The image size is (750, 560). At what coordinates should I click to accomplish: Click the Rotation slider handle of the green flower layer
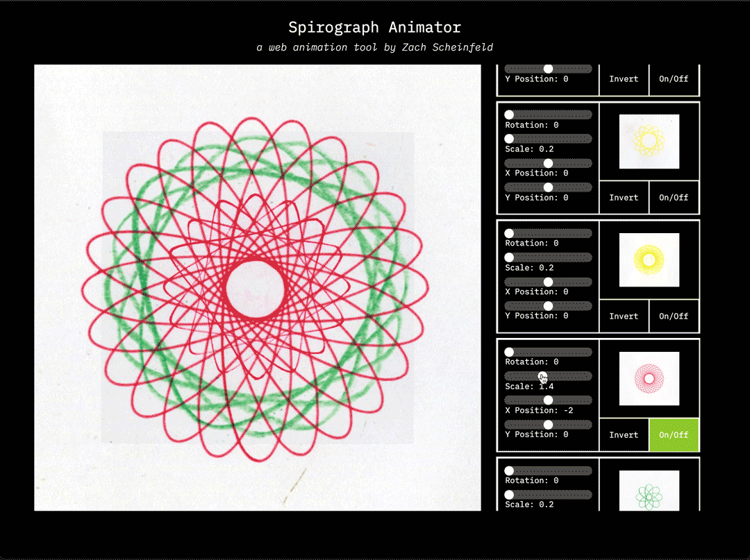point(510,470)
